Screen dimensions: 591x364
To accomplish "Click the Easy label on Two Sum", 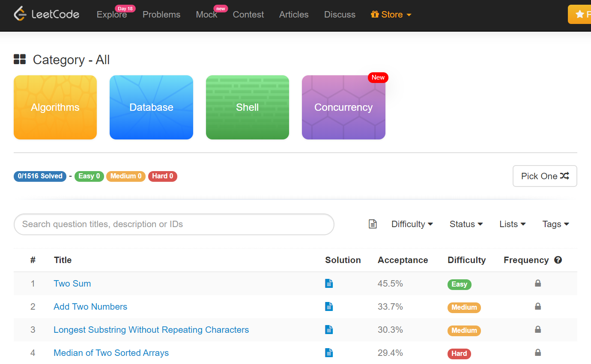I will tap(460, 284).
